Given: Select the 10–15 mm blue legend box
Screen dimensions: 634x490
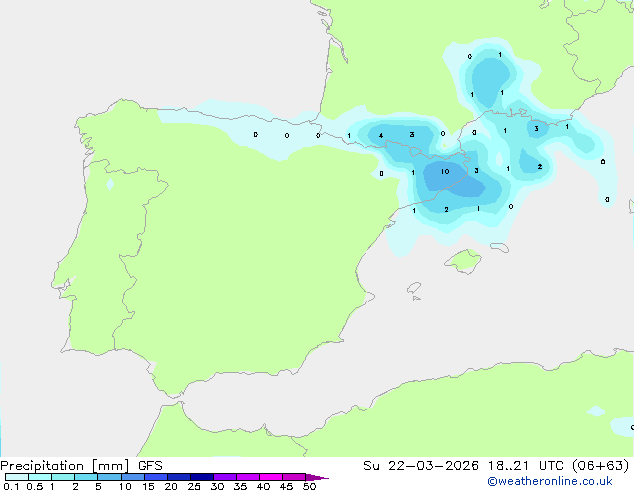Looking at the screenshot, I should pyautogui.click(x=133, y=477).
